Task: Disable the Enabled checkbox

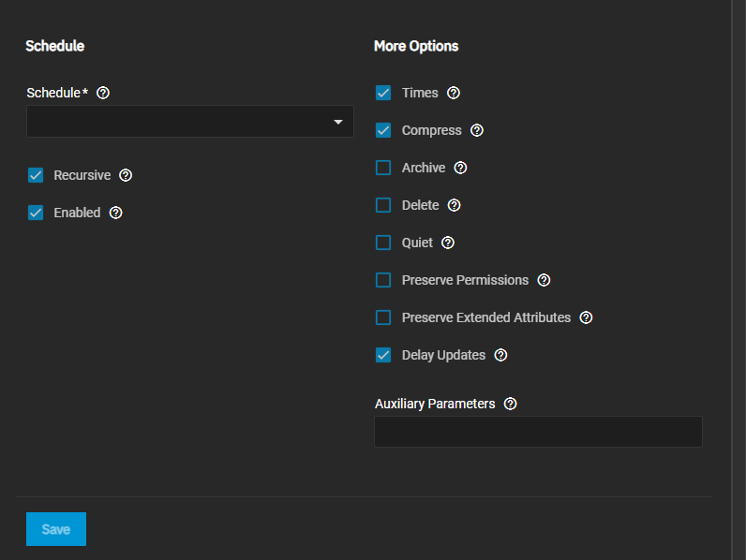Action: pos(36,213)
